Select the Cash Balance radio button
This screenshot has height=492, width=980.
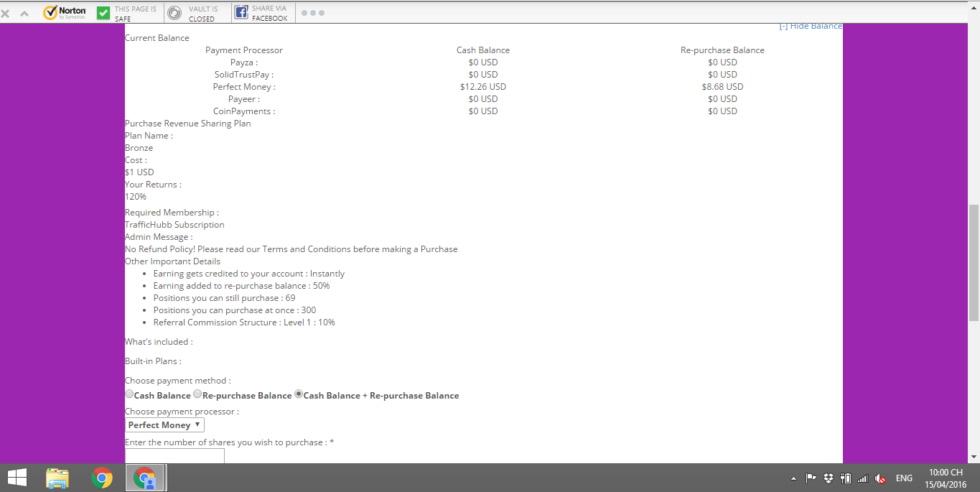(x=129, y=394)
